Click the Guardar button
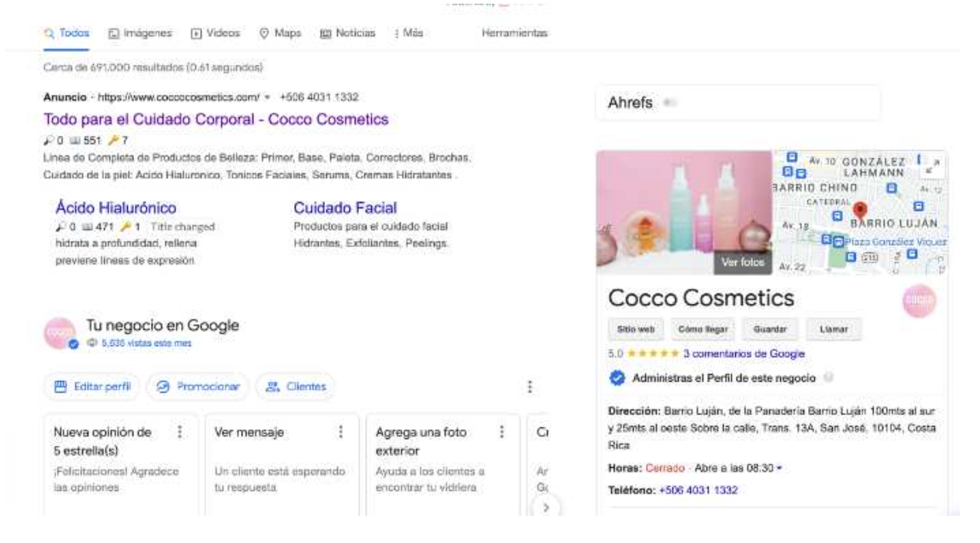Screen dimensions: 980x543 click(770, 329)
